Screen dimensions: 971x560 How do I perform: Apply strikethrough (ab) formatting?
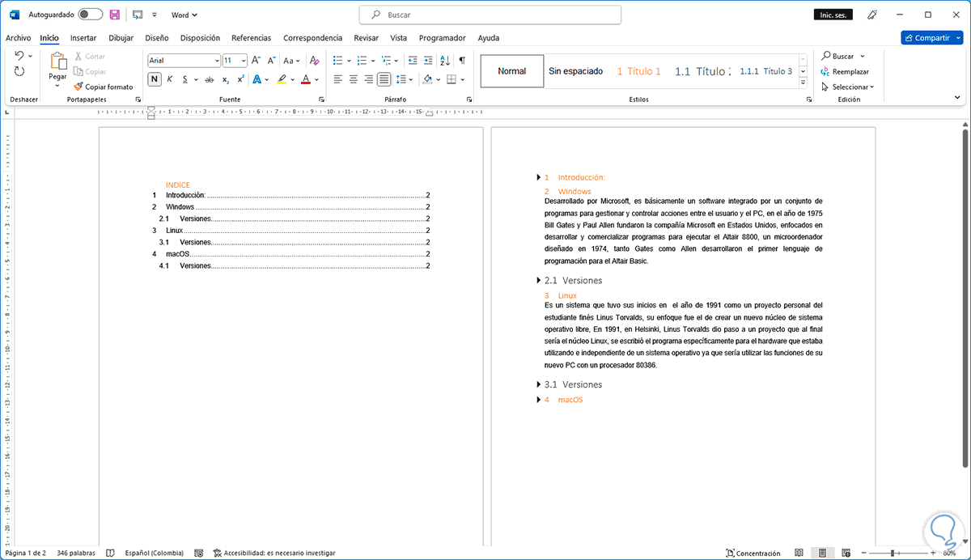(x=209, y=79)
